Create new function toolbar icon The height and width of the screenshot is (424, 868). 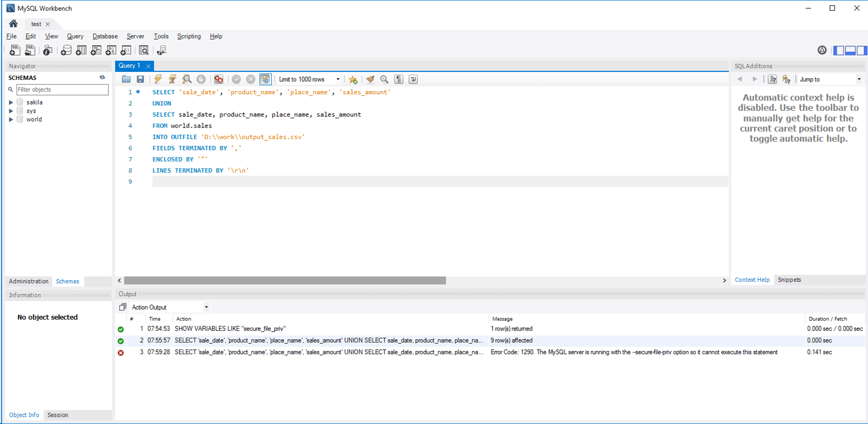tap(126, 50)
